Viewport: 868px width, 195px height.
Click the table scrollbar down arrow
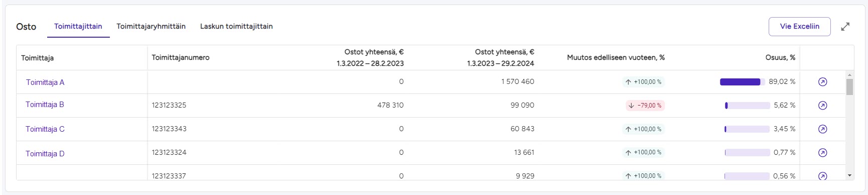(x=849, y=175)
